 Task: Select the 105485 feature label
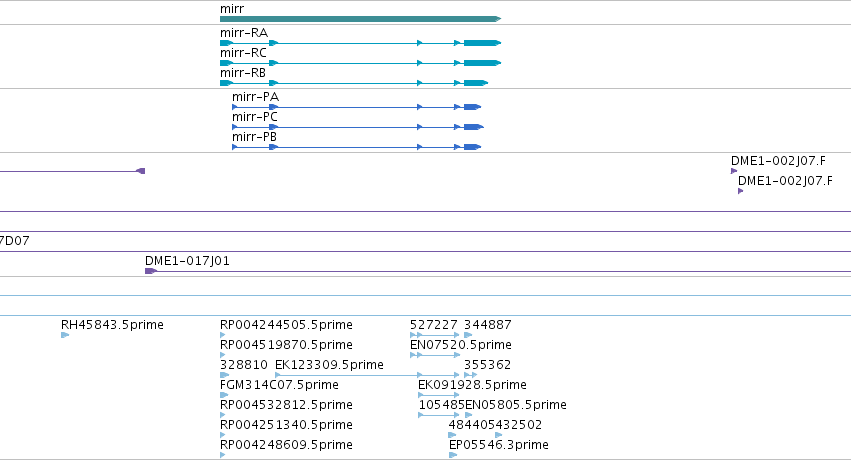(442, 405)
